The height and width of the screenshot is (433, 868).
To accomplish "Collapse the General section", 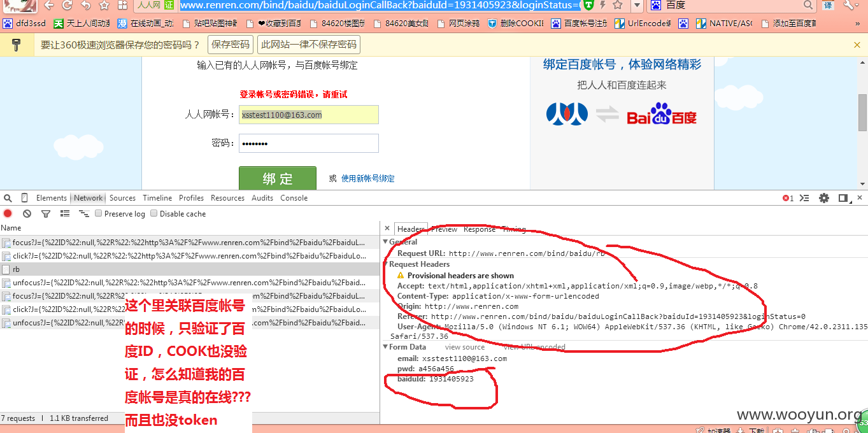I will click(x=385, y=242).
